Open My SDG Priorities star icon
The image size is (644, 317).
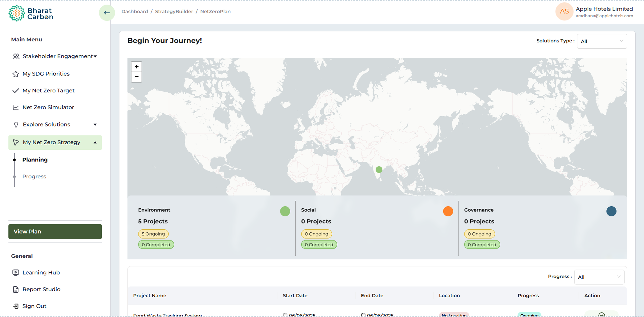coord(16,74)
